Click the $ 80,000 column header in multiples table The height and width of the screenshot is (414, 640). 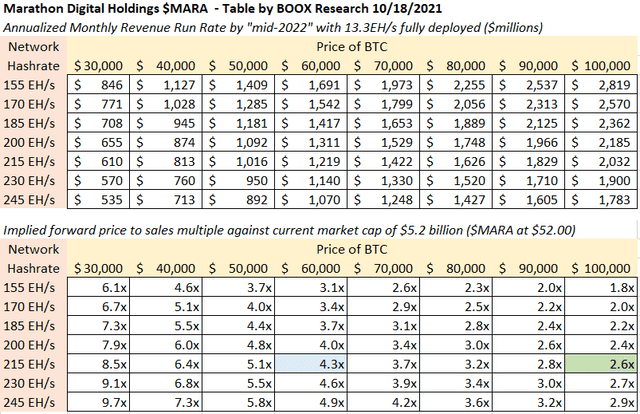point(456,268)
